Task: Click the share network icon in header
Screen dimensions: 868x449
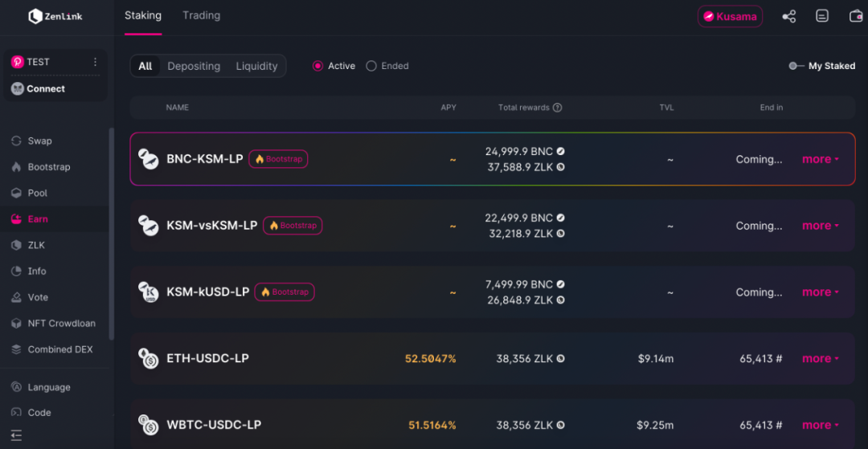Action: click(x=788, y=16)
